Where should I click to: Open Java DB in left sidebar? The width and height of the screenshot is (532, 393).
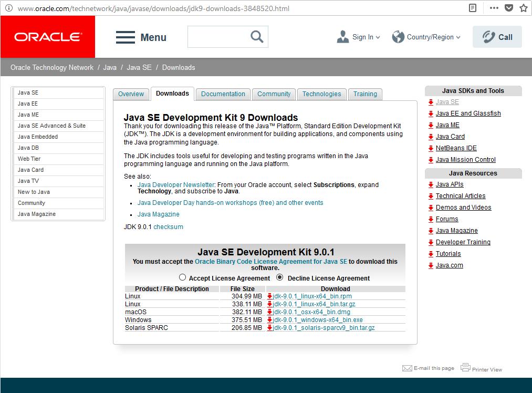coord(58,148)
